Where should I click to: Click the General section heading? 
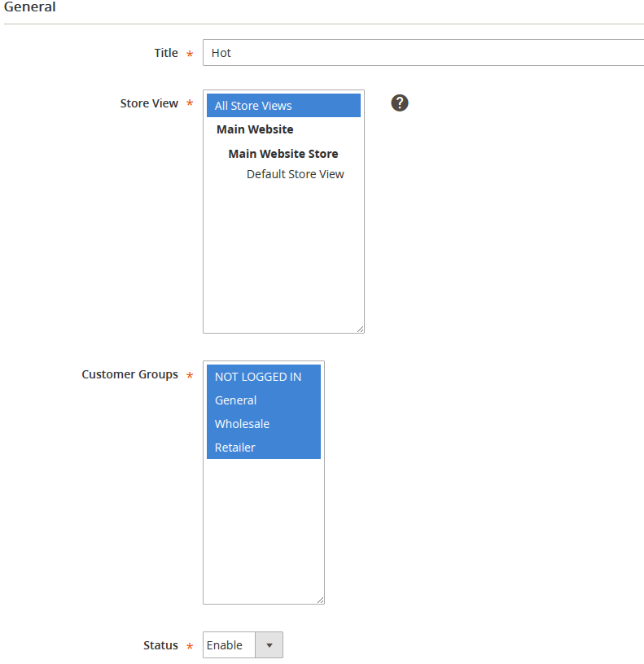click(29, 7)
